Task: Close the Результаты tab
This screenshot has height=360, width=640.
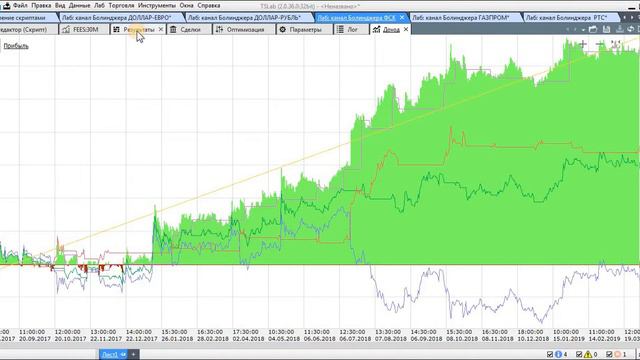Action: click(x=161, y=29)
